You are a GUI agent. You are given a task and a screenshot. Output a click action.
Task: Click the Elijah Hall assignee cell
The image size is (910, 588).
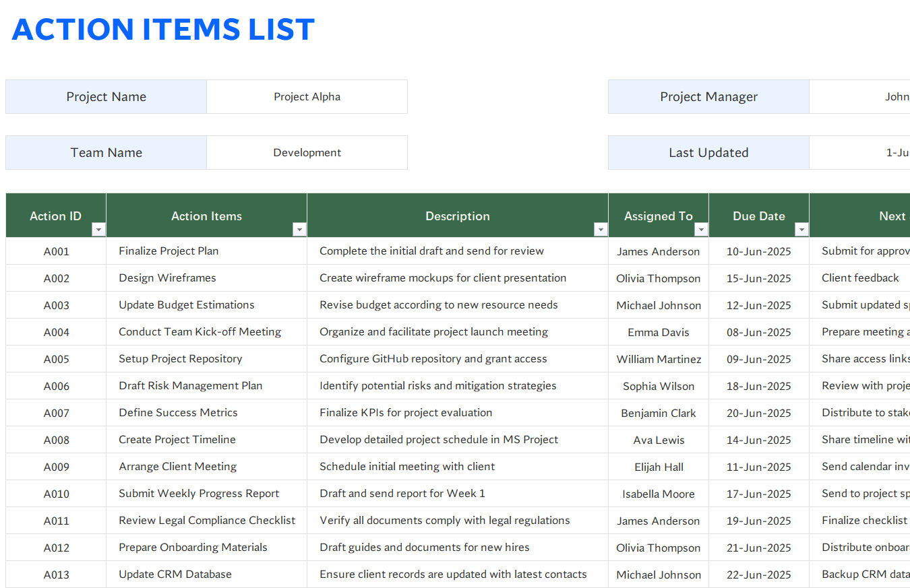coord(659,467)
